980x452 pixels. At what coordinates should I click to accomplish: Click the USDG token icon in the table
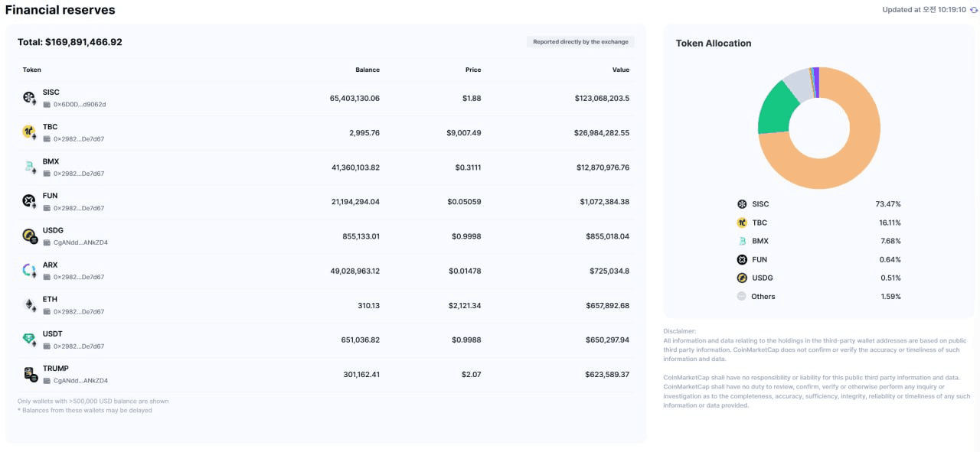tap(29, 236)
